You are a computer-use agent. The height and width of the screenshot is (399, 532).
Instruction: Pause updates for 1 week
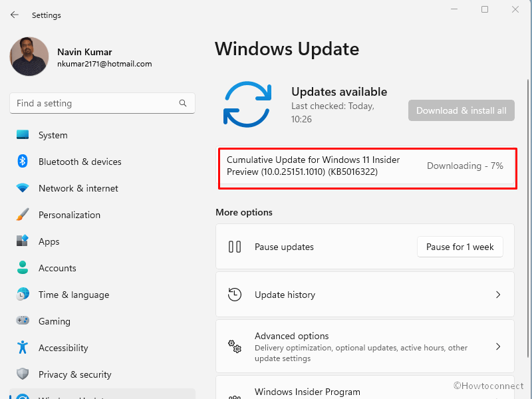click(x=460, y=247)
